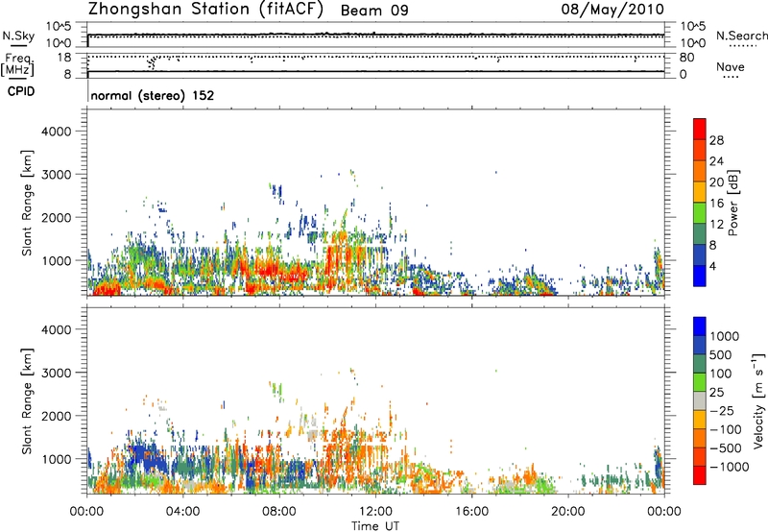This screenshot has height=532, width=768.
Task: Click the 'Velocity [m s-1]' colorbar title
Action: [x=758, y=400]
